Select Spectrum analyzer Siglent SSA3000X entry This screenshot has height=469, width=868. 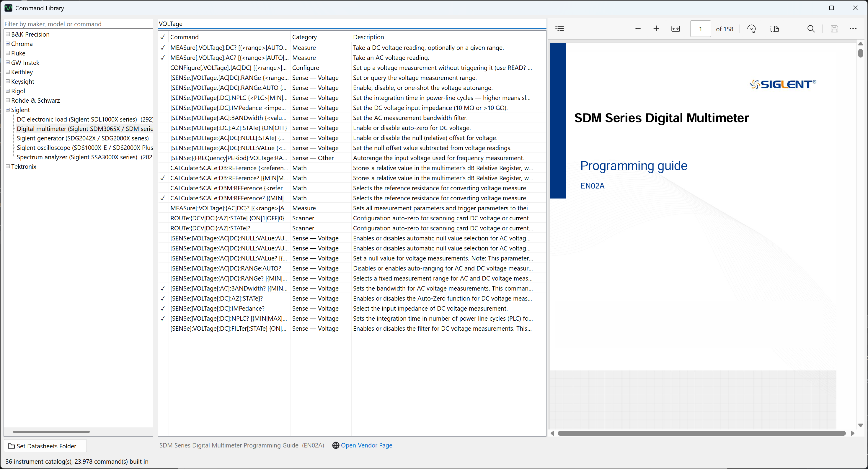click(84, 157)
